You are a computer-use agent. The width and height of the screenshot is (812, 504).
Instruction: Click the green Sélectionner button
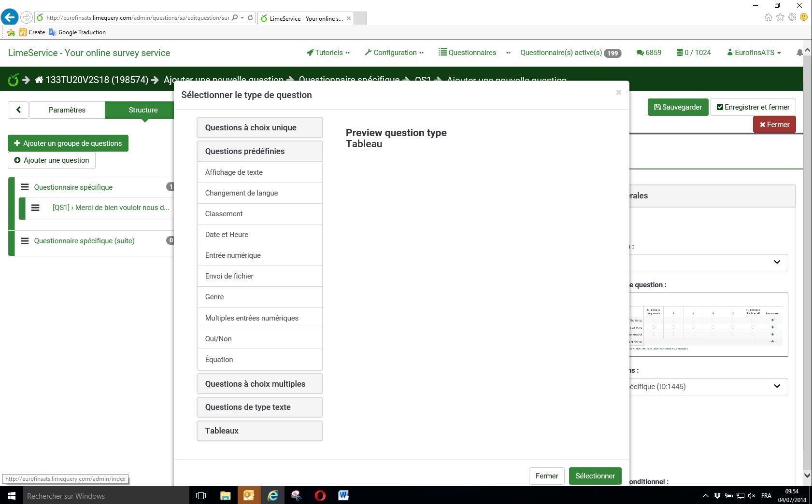click(595, 476)
